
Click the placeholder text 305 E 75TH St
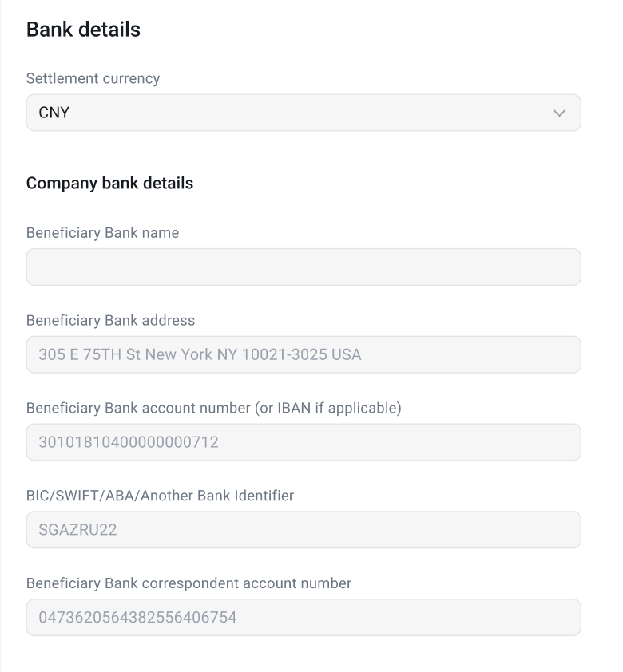[x=200, y=354]
